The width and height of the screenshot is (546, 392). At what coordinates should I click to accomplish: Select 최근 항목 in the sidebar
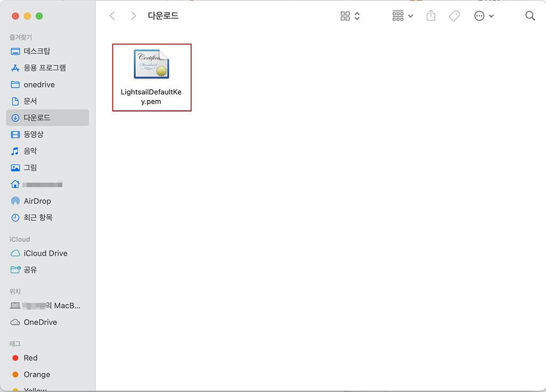(x=38, y=218)
